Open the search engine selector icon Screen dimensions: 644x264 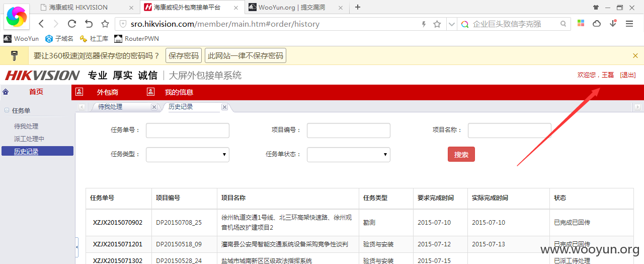point(465,24)
